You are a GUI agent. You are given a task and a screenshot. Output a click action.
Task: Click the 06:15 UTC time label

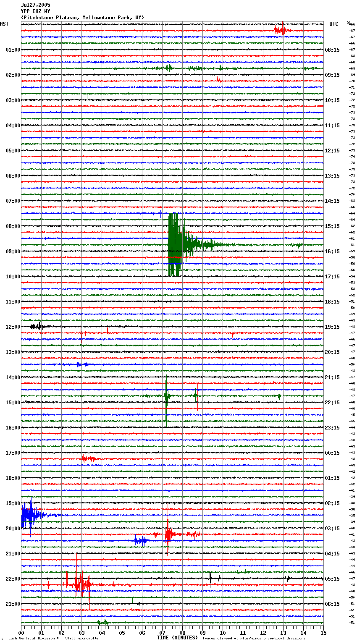point(332,604)
